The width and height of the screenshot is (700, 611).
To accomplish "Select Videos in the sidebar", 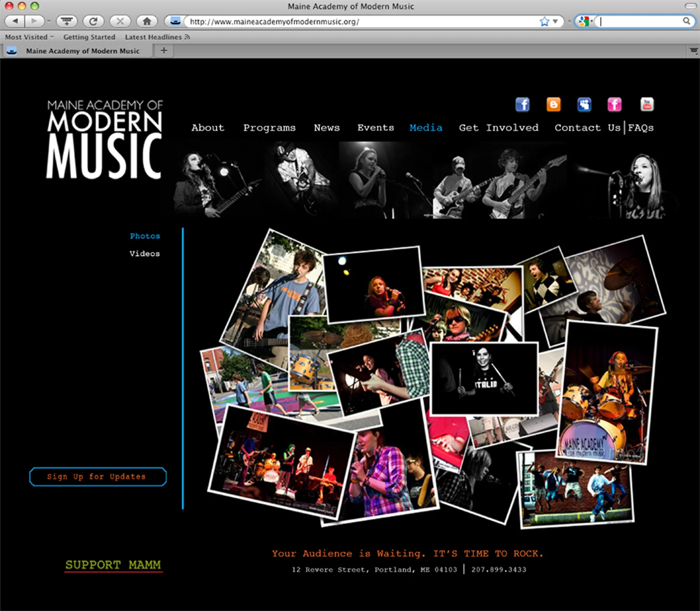I will tap(145, 253).
